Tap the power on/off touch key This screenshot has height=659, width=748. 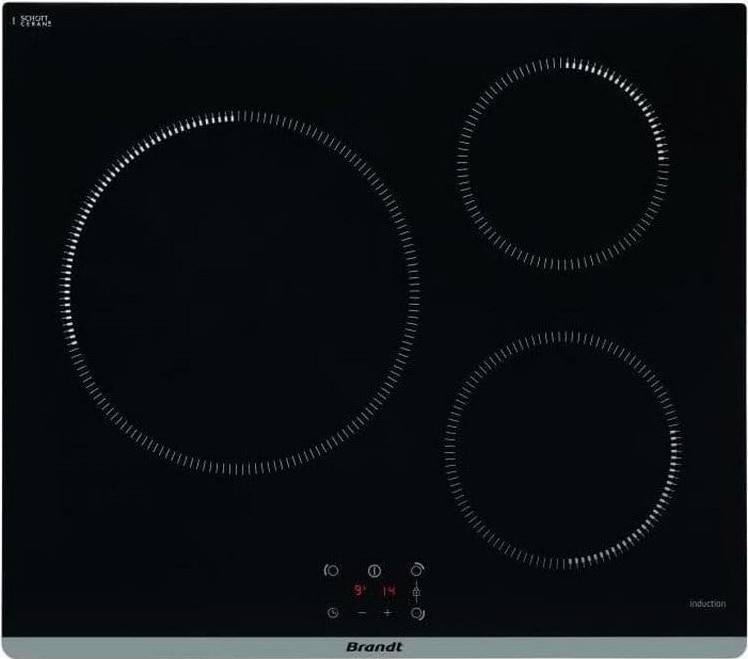click(x=375, y=570)
